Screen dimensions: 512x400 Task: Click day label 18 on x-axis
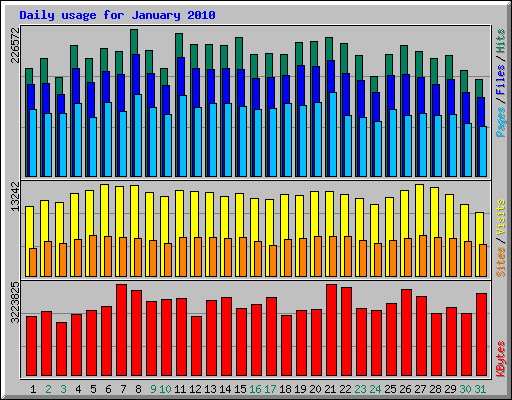point(285,389)
